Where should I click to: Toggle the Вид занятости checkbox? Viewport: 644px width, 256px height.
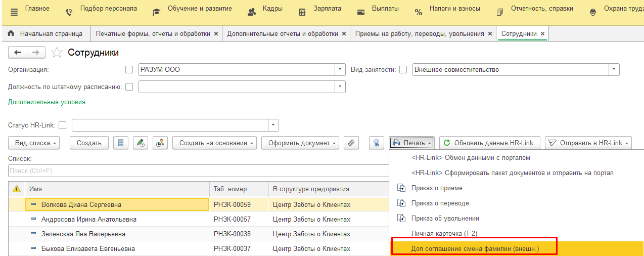tap(403, 70)
